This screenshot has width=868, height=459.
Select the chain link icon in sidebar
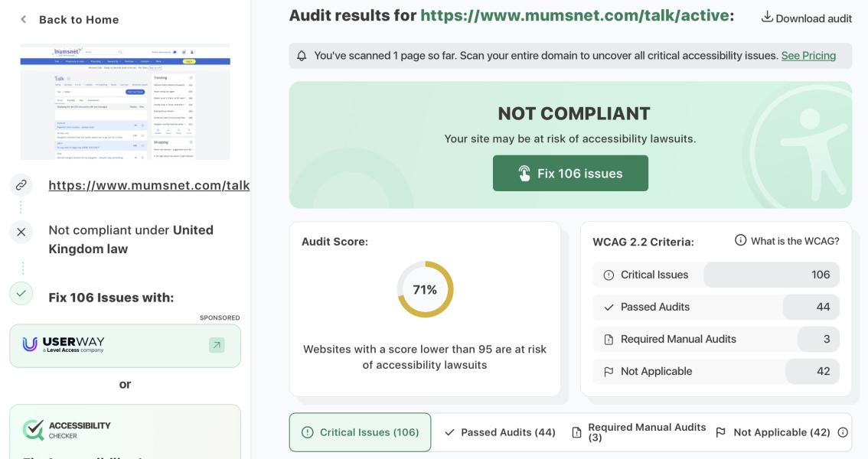coord(21,184)
